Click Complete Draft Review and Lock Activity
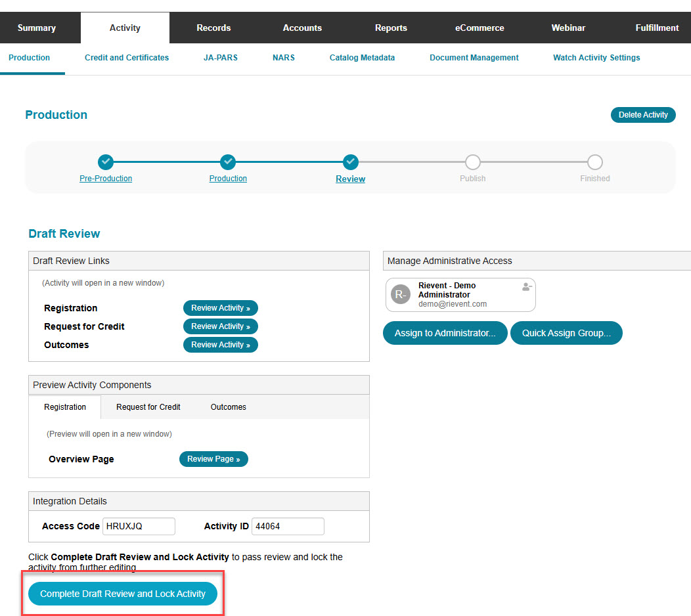 pyautogui.click(x=123, y=594)
